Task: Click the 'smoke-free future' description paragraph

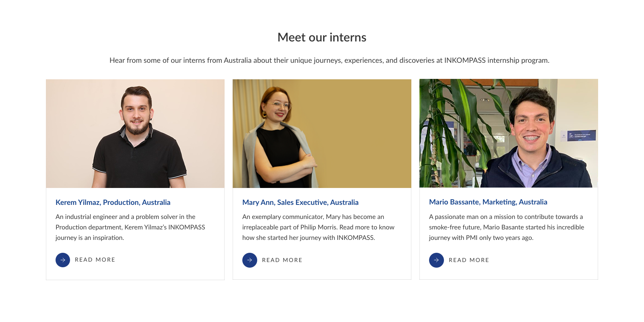Action: tap(506, 227)
